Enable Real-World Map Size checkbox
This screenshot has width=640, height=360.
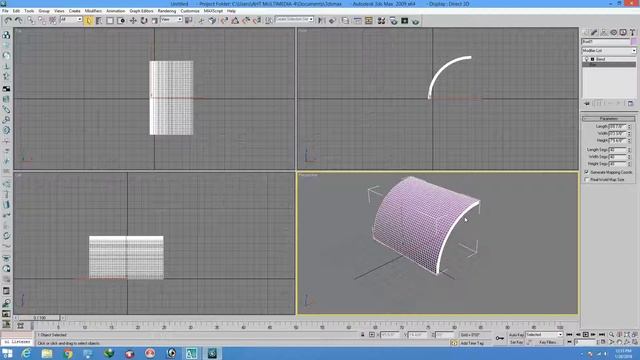(x=587, y=180)
